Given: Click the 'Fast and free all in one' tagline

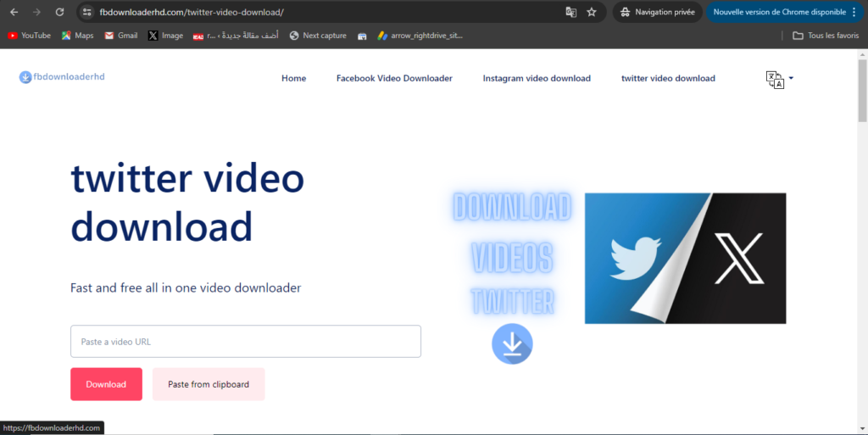Looking at the screenshot, I should (186, 287).
